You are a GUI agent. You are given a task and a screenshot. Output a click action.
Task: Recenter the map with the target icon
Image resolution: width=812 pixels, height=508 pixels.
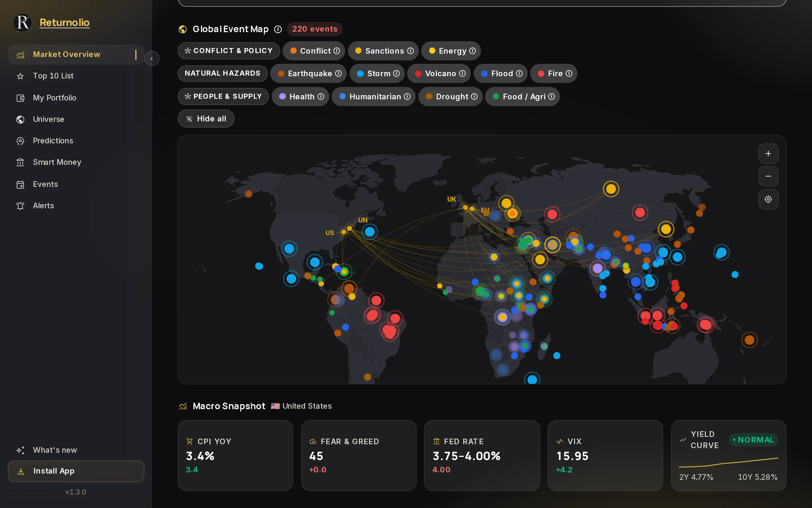[768, 199]
